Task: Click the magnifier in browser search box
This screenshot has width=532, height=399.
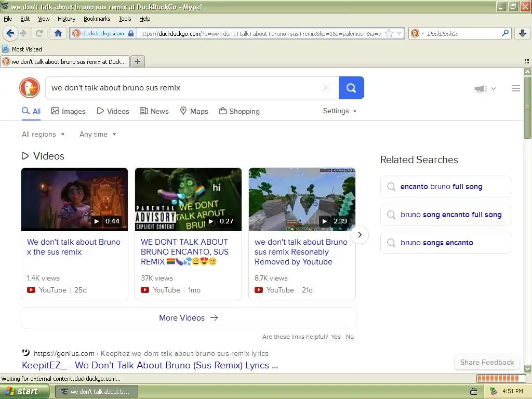Action: point(505,33)
